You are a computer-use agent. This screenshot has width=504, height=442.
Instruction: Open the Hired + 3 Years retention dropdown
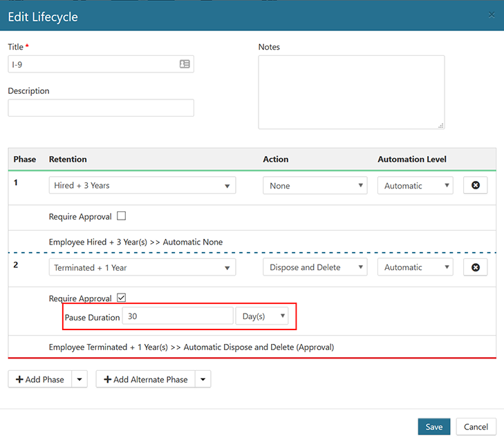click(x=142, y=186)
